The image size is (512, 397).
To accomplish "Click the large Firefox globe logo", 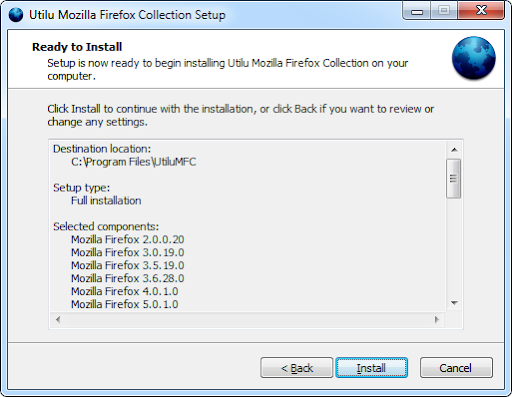I will (473, 58).
